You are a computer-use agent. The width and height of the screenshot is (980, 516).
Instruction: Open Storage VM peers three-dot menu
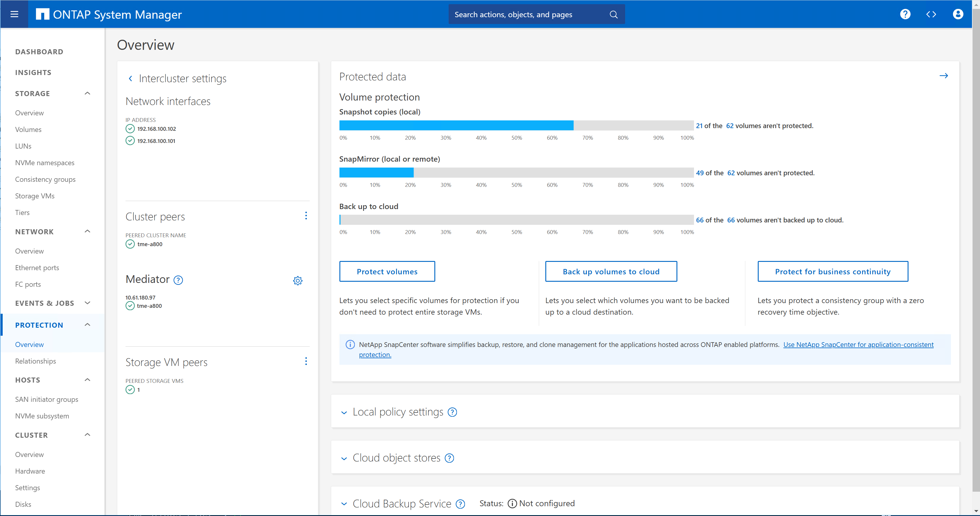pos(306,361)
